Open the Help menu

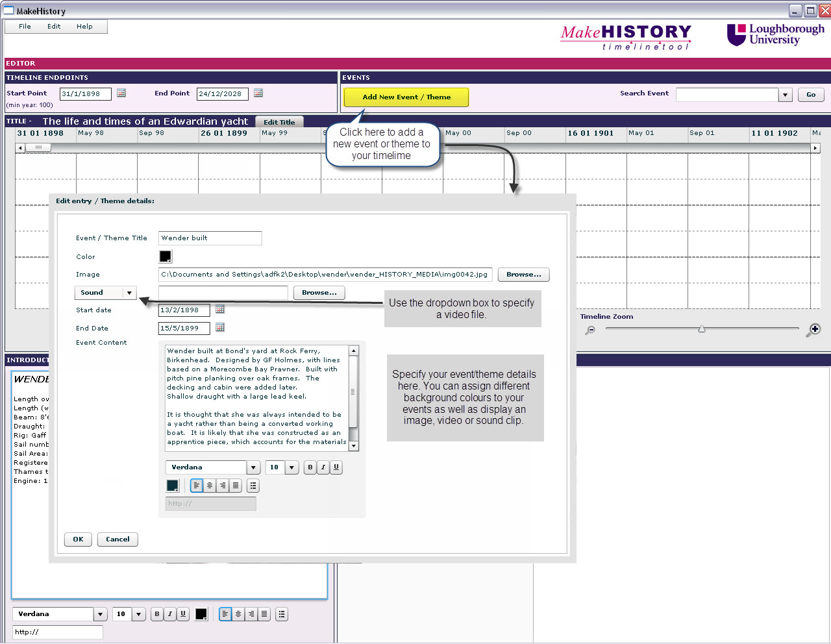[x=84, y=27]
